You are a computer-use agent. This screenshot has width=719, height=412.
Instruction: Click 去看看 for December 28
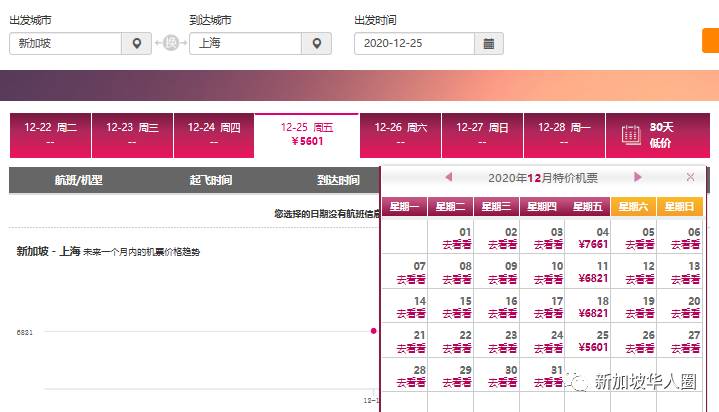coord(411,382)
